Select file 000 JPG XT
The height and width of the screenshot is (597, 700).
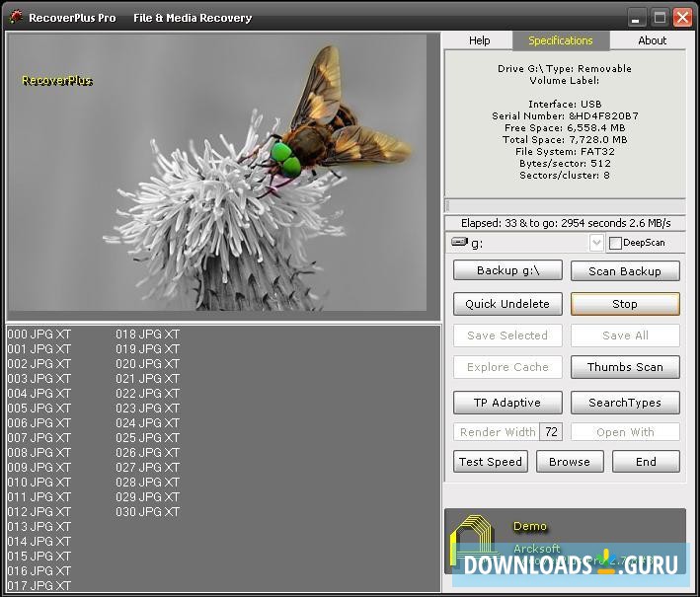tap(39, 335)
